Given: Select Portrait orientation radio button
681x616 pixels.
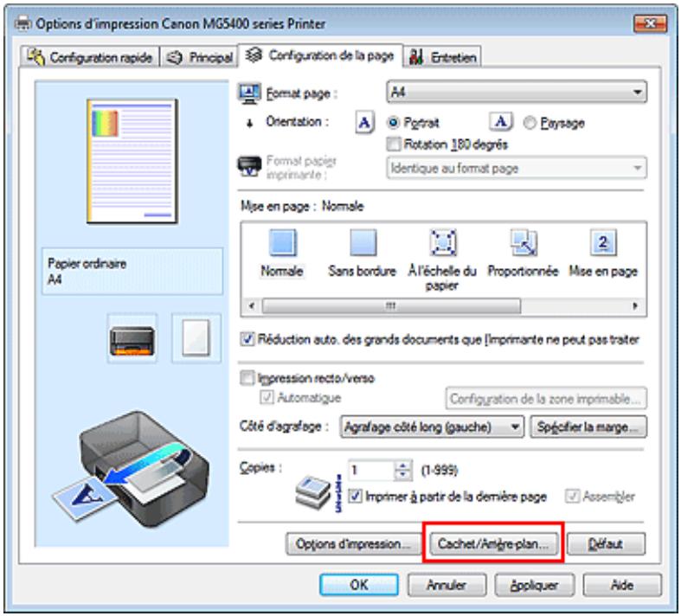Looking at the screenshot, I should [x=393, y=123].
